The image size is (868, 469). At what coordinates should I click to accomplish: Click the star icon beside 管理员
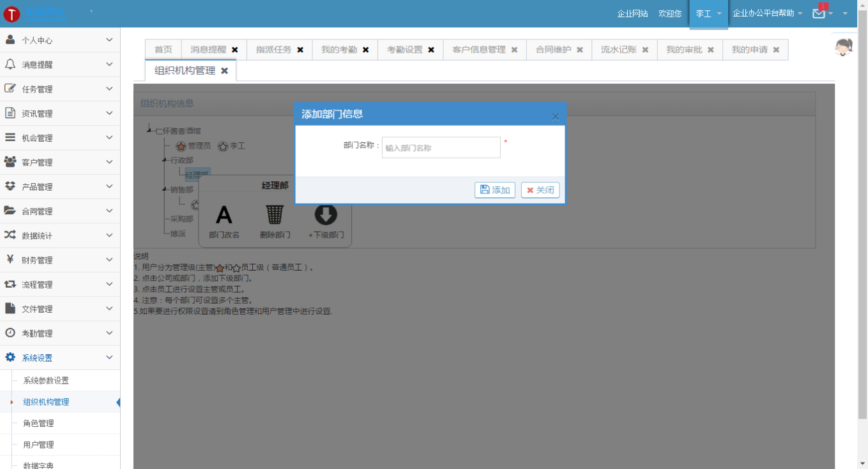pos(181,146)
